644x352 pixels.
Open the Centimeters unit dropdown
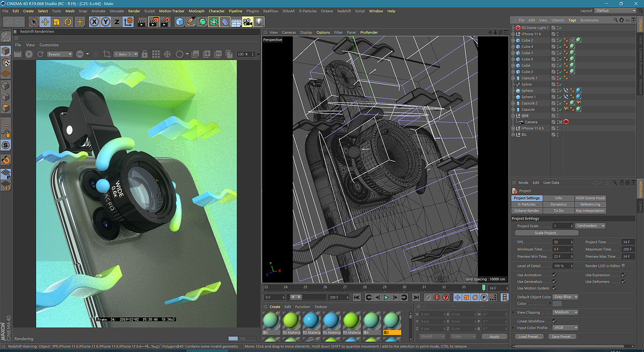pyautogui.click(x=590, y=226)
